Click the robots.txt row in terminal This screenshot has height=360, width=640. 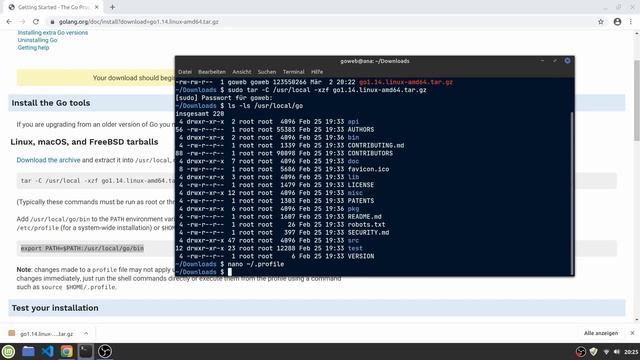[281, 224]
